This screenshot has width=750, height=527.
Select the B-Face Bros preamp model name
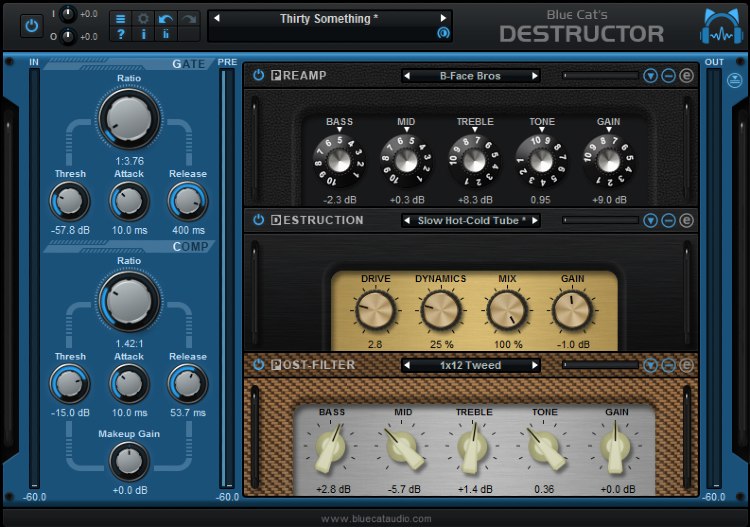[x=470, y=76]
